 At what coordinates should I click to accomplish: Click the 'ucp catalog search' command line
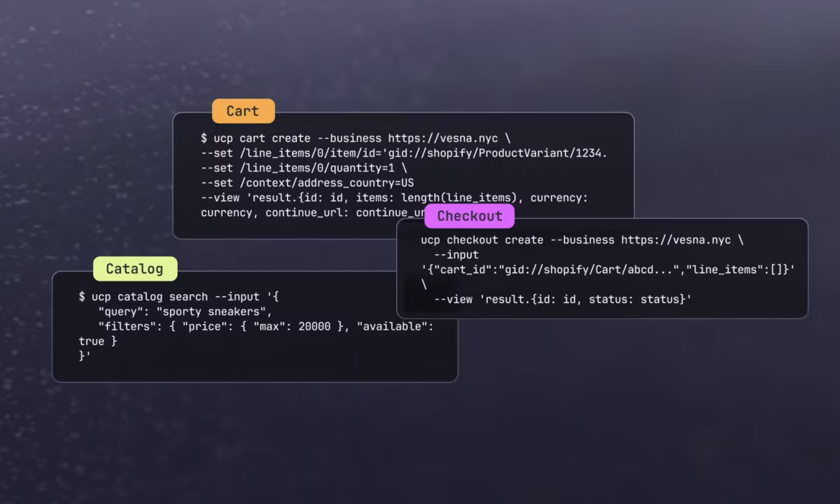pyautogui.click(x=179, y=297)
